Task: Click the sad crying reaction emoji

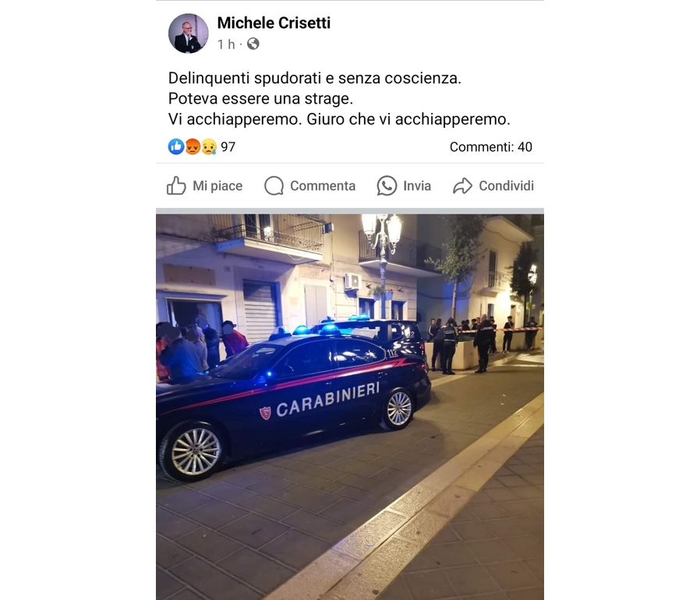Action: click(x=208, y=146)
